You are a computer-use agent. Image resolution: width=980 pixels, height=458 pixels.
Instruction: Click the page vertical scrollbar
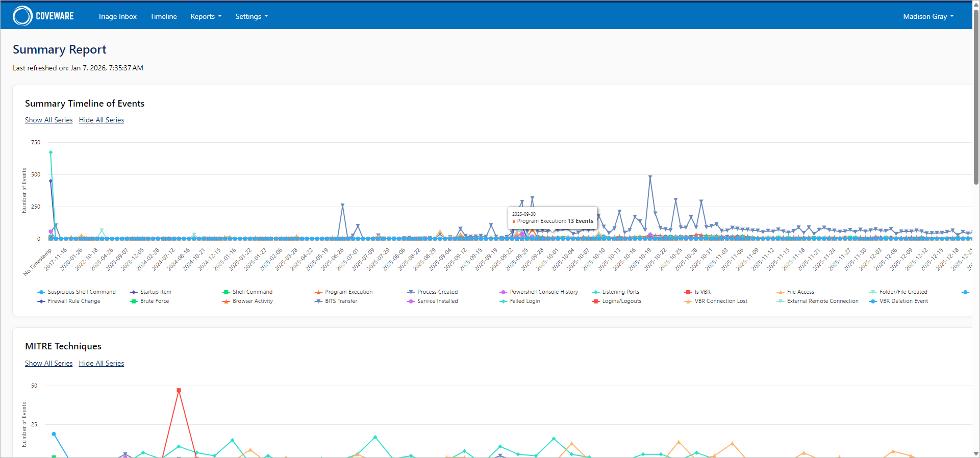976,97
